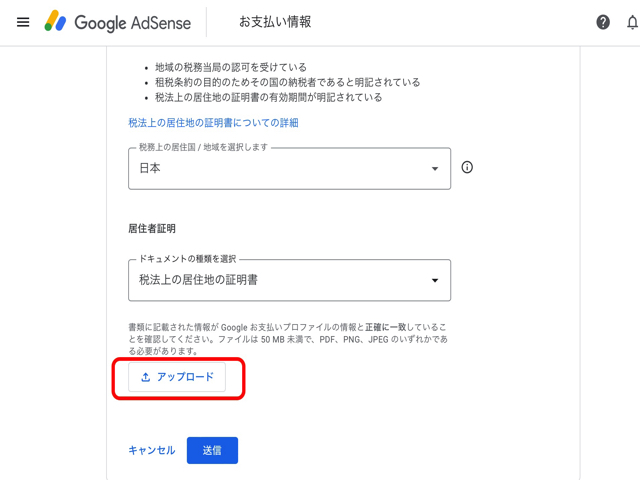640x480 pixels.
Task: Show notifications via the bell icon
Action: click(632, 22)
